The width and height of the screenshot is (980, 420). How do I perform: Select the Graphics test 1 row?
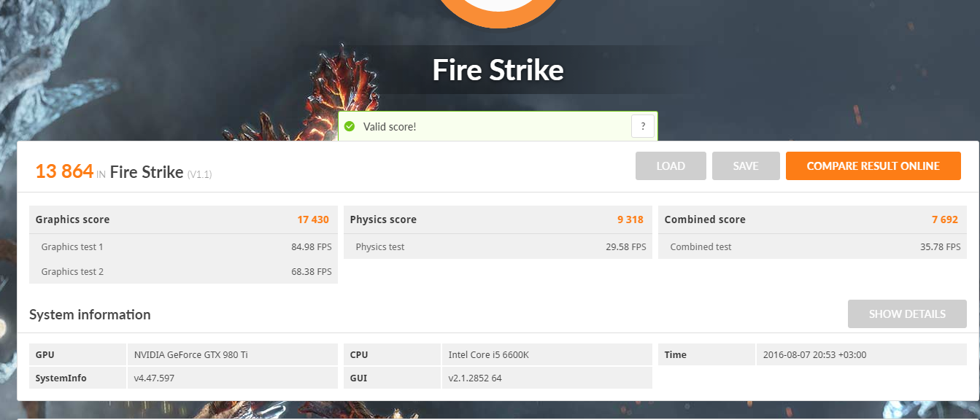[x=183, y=246]
